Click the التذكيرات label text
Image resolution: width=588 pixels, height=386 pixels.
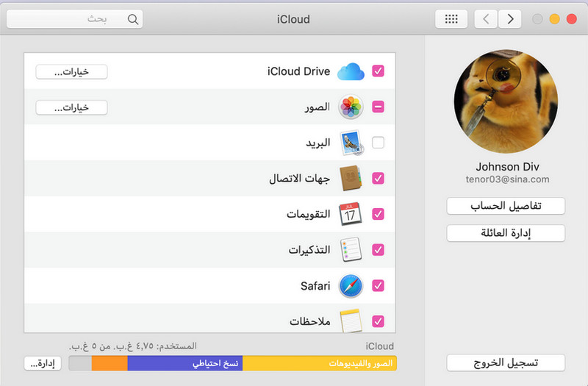coord(309,249)
